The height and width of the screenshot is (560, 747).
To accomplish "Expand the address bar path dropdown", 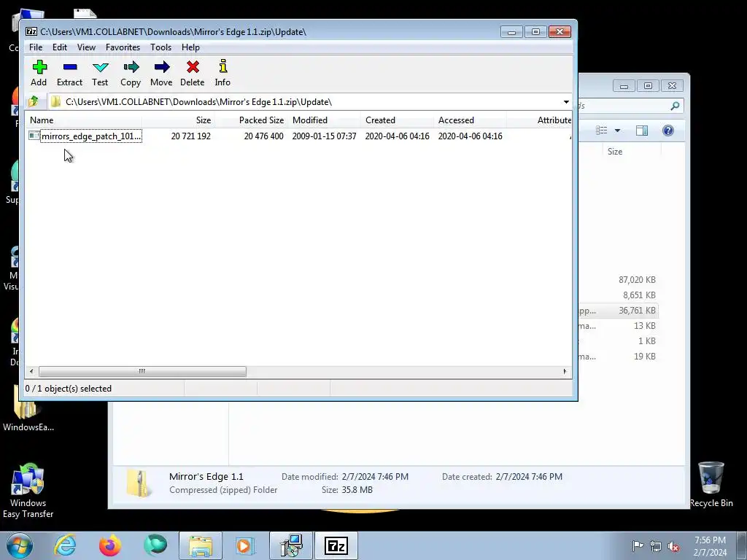I will (565, 102).
